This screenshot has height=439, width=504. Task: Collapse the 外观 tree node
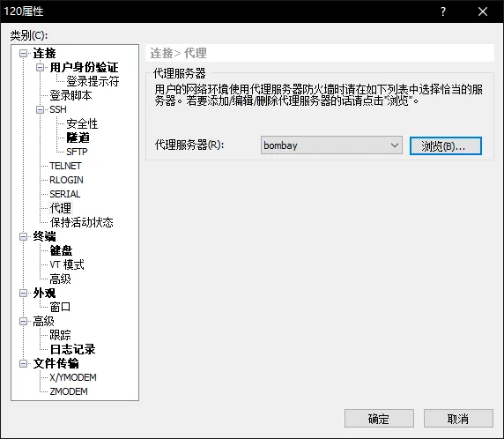tap(23, 293)
